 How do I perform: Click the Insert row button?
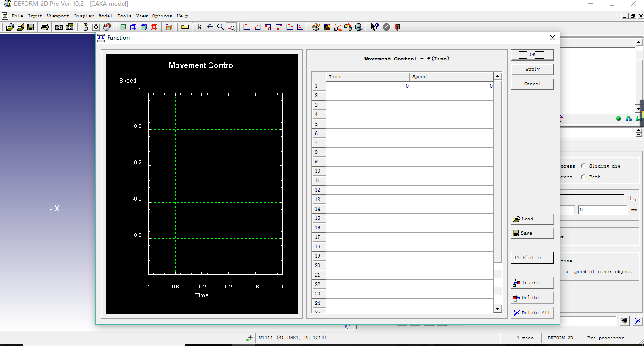(532, 283)
